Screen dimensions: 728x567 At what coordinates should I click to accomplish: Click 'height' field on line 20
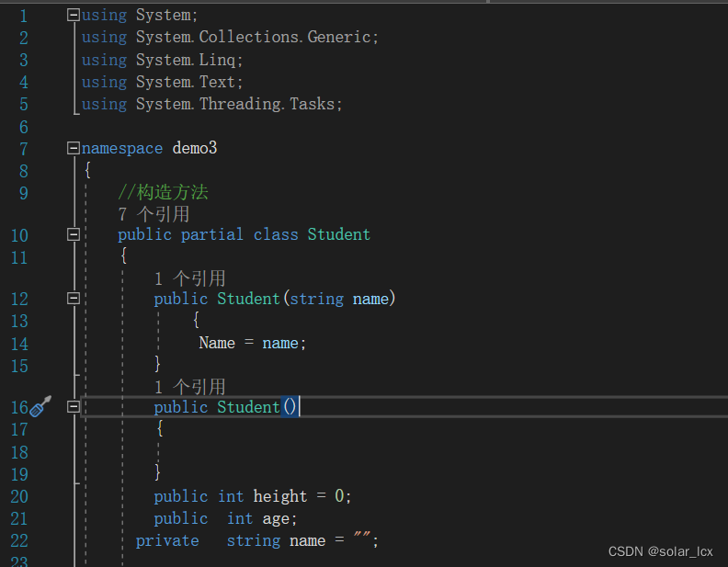click(x=280, y=496)
